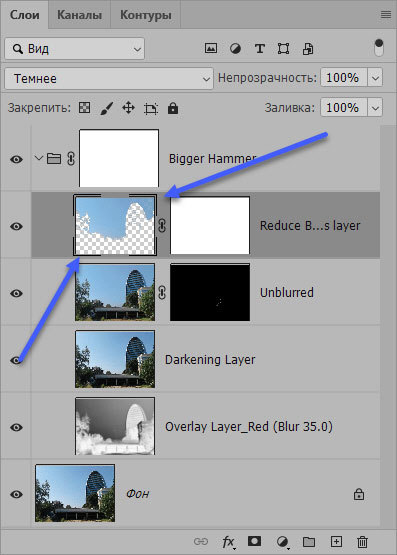This screenshot has width=397, height=555.
Task: Open the Layers panel menu icon
Action: pos(386,15)
